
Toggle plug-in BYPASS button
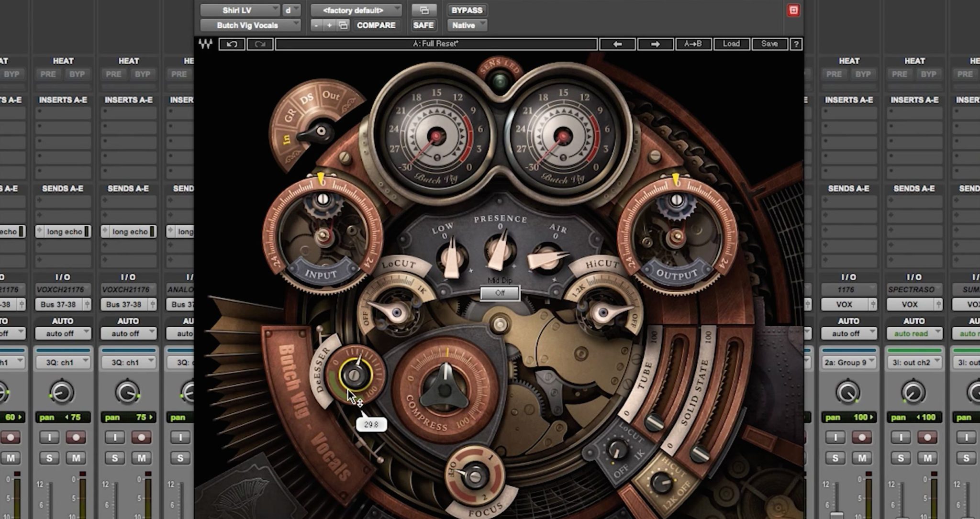[467, 10]
